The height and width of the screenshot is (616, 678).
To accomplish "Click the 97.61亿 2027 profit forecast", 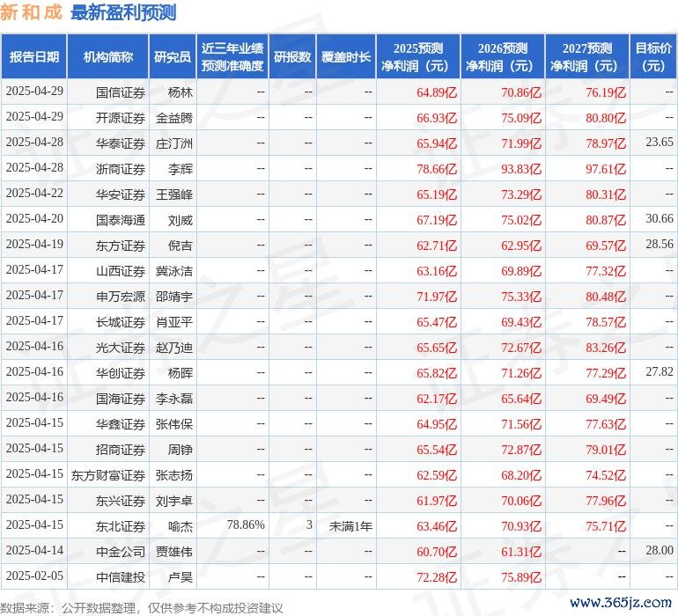I will [x=606, y=169].
